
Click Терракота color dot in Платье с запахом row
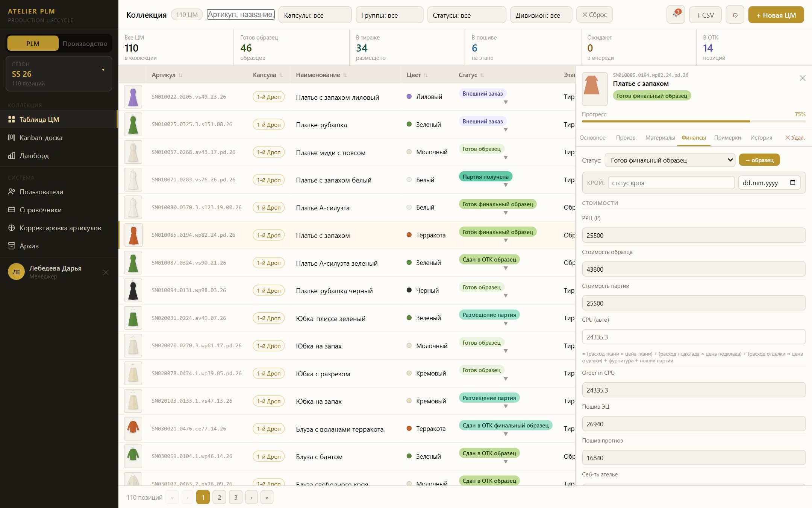[409, 235]
